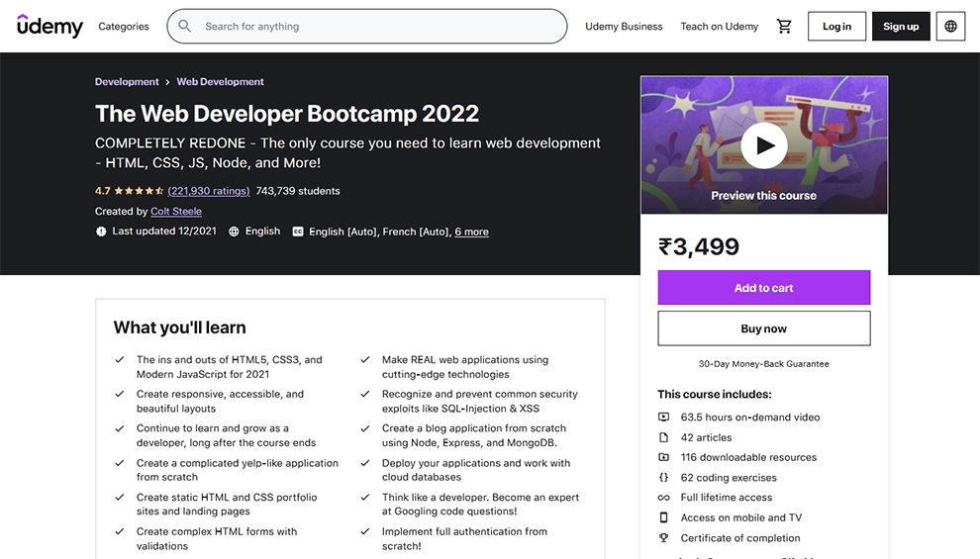This screenshot has width=980, height=559.
Task: Open instructor Colt Steele's profile
Action: point(176,212)
